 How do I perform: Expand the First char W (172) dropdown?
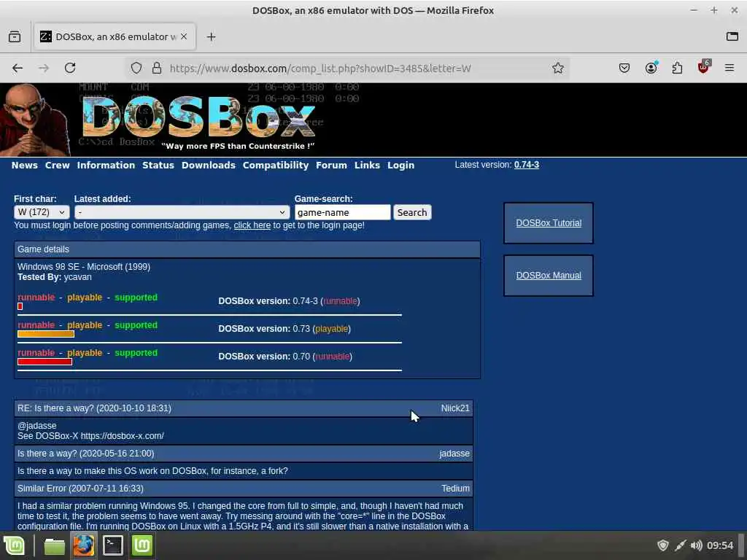[42, 212]
